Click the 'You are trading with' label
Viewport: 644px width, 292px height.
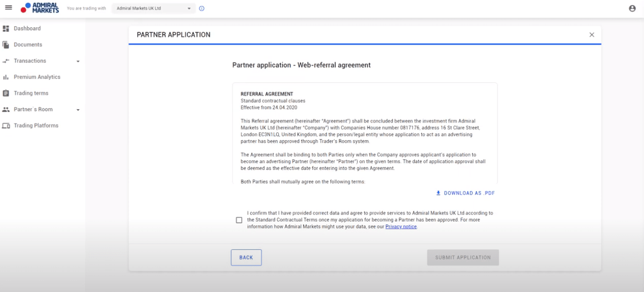[87, 8]
